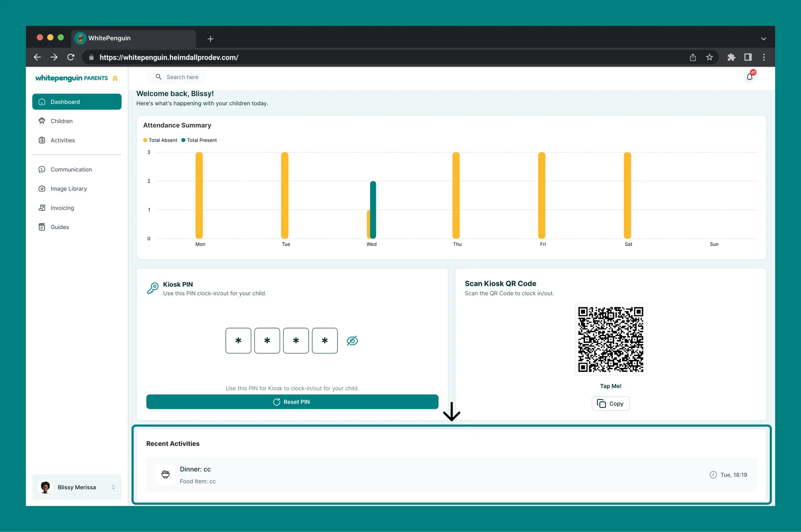Click the Food Item: cc text
Image resolution: width=801 pixels, height=532 pixels.
[198, 481]
